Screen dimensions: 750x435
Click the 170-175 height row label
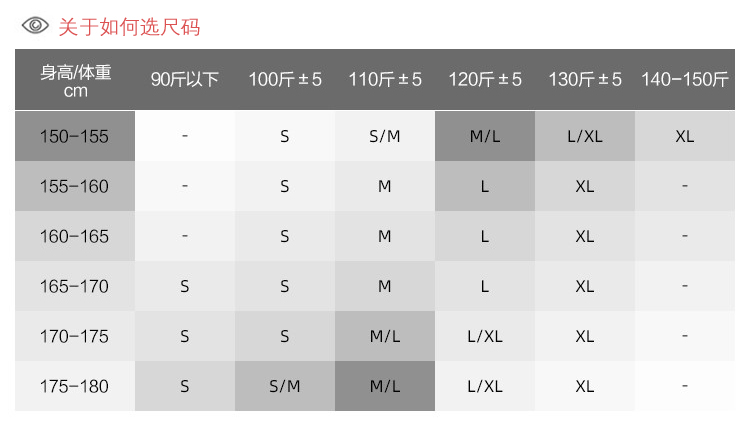tap(75, 336)
